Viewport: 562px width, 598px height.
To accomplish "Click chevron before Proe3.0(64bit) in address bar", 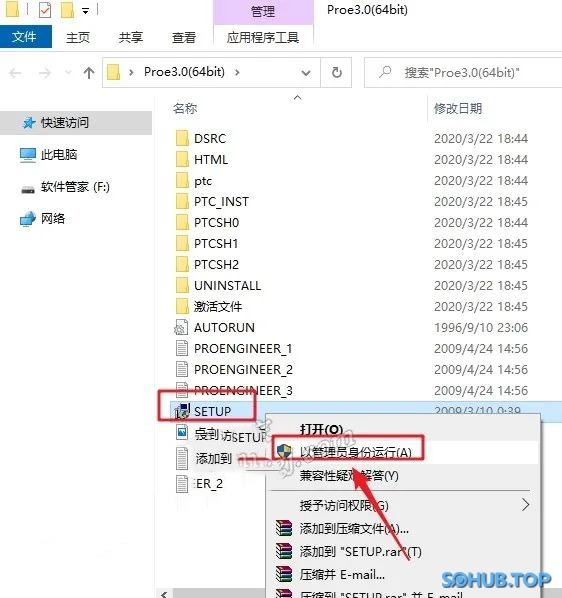I will point(131,72).
